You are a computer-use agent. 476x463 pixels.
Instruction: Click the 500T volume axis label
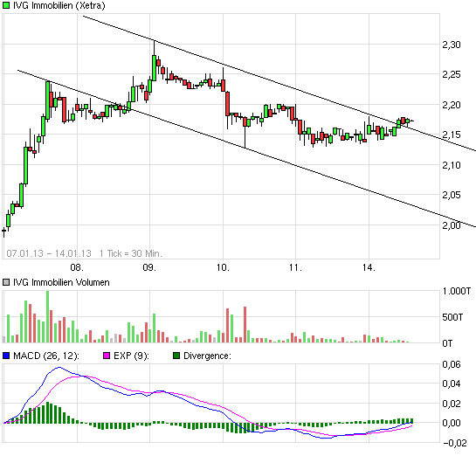[452, 317]
